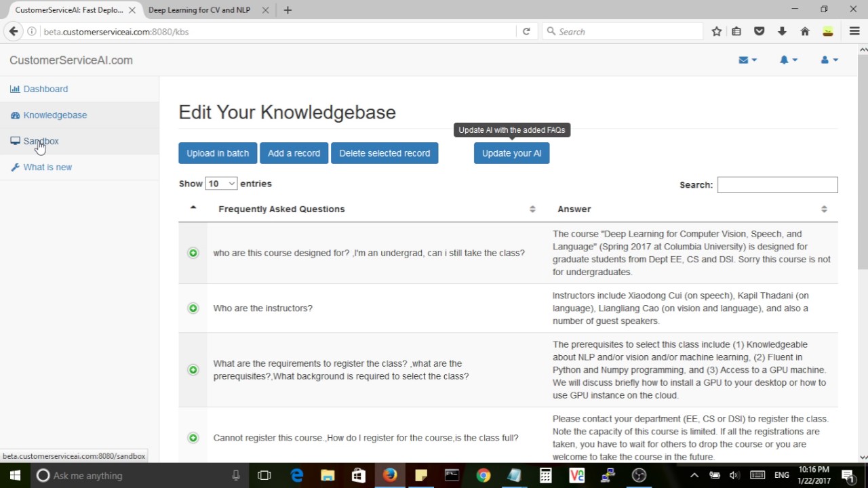Open the notifications bell dropdown

(788, 60)
